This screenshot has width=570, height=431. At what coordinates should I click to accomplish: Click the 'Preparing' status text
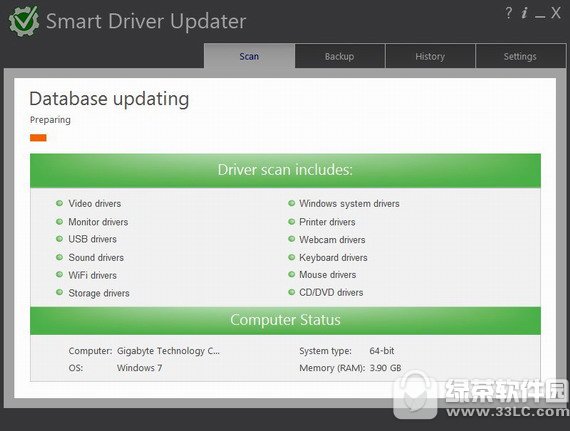[50, 120]
